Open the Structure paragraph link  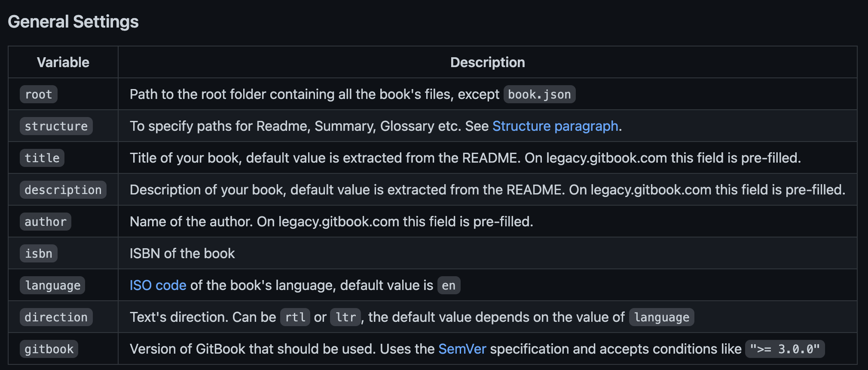(555, 126)
